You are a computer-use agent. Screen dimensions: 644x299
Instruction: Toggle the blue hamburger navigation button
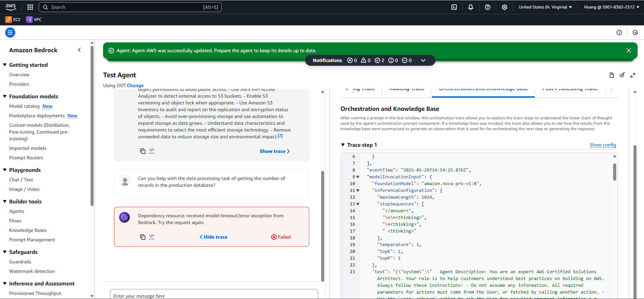tap(10, 33)
